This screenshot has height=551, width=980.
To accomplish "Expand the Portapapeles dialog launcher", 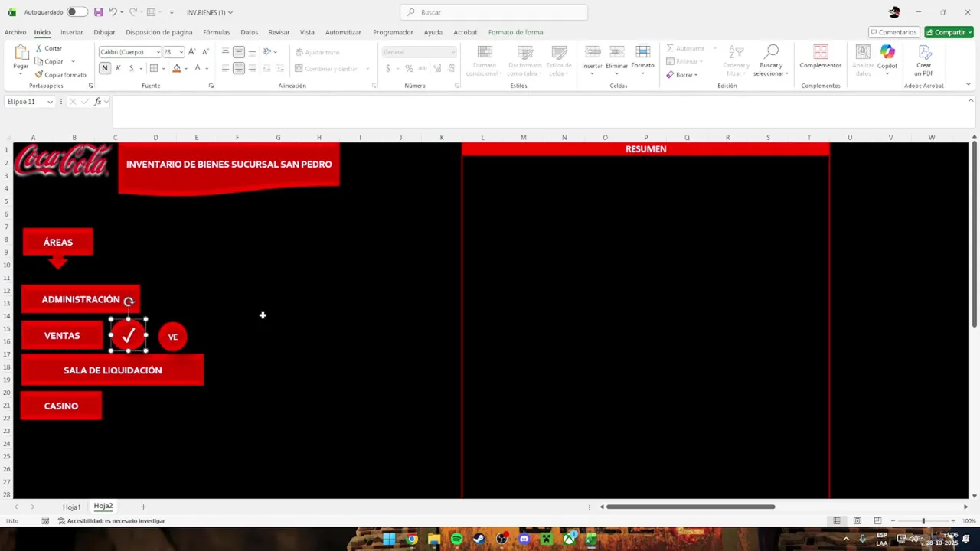I will [90, 86].
